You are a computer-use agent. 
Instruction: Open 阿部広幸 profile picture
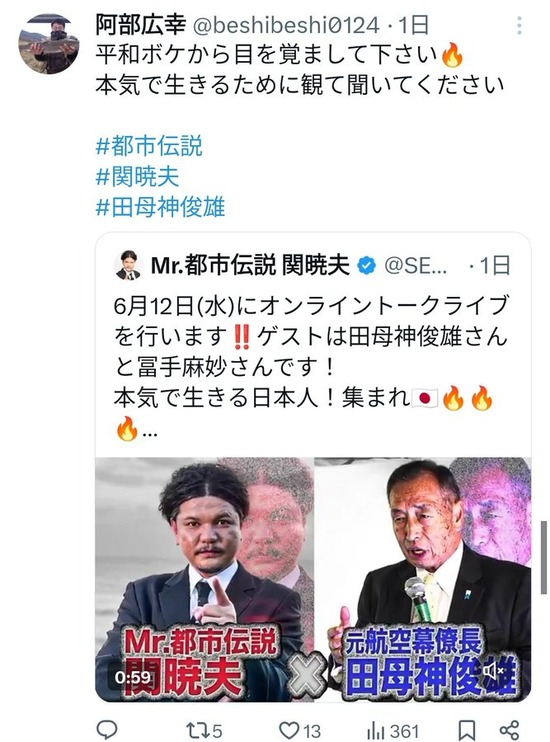point(49,44)
